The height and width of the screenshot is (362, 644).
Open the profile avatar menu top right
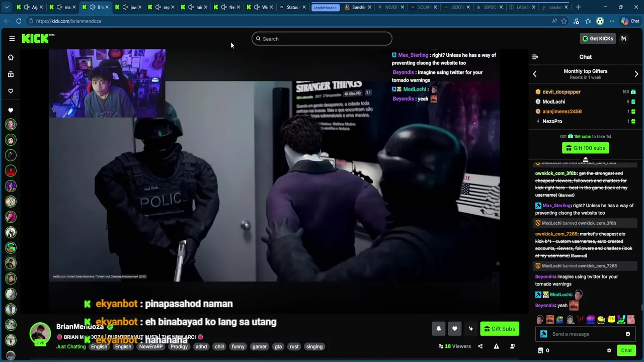pyautogui.click(x=624, y=39)
